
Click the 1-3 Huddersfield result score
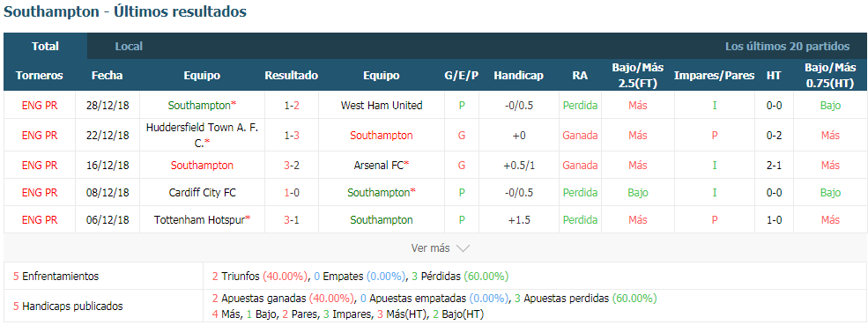[x=292, y=135]
